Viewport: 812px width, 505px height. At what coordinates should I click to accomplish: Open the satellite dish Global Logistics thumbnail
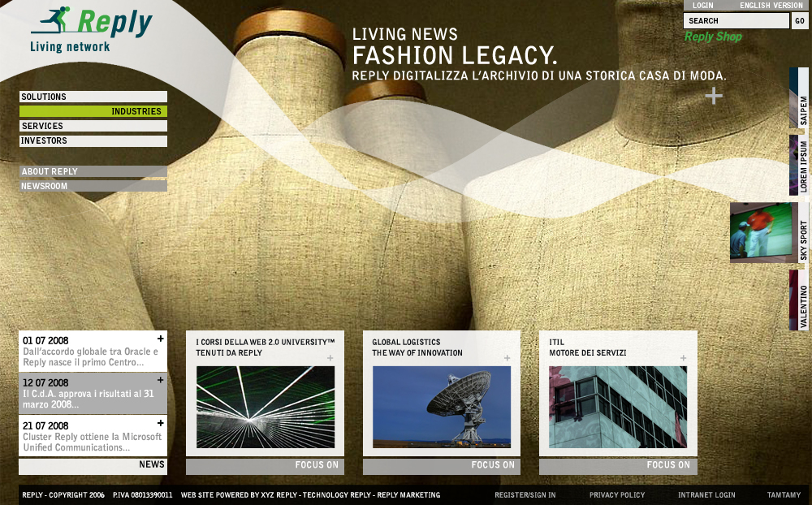[442, 407]
